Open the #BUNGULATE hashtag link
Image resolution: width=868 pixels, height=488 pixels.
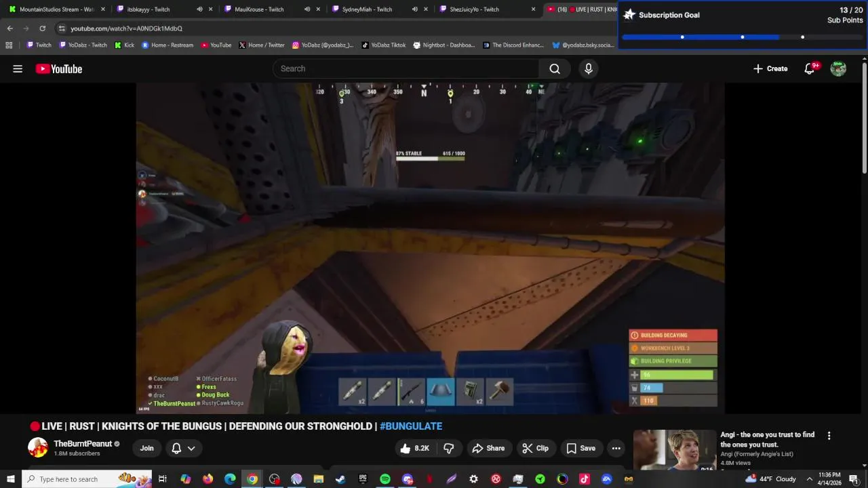(x=411, y=426)
